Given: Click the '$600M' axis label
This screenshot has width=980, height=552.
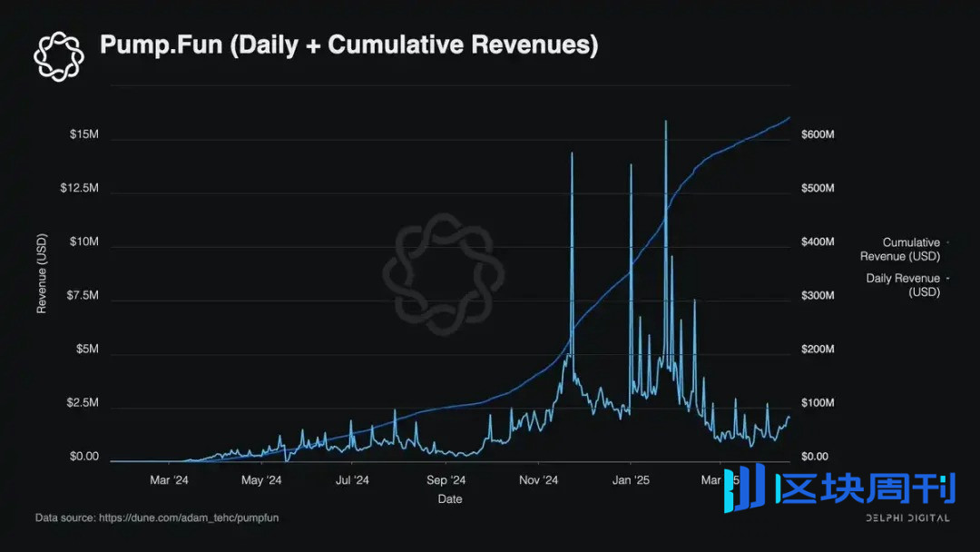Looking at the screenshot, I should pyautogui.click(x=818, y=134).
